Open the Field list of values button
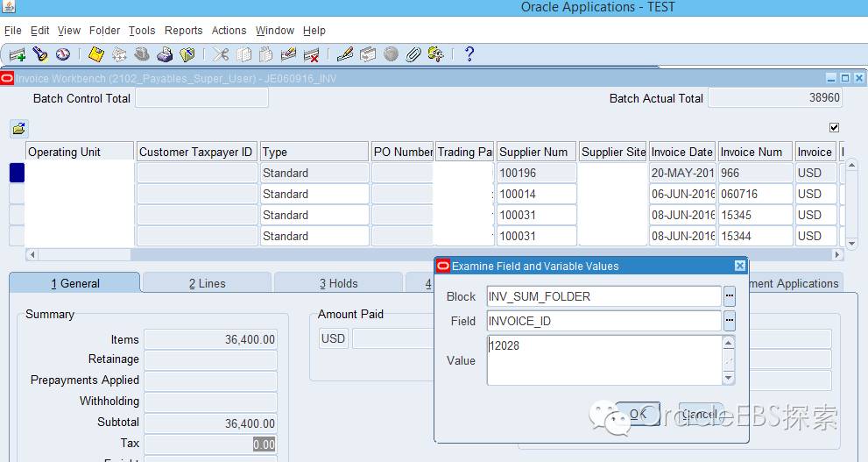The width and height of the screenshot is (868, 462). (x=730, y=321)
